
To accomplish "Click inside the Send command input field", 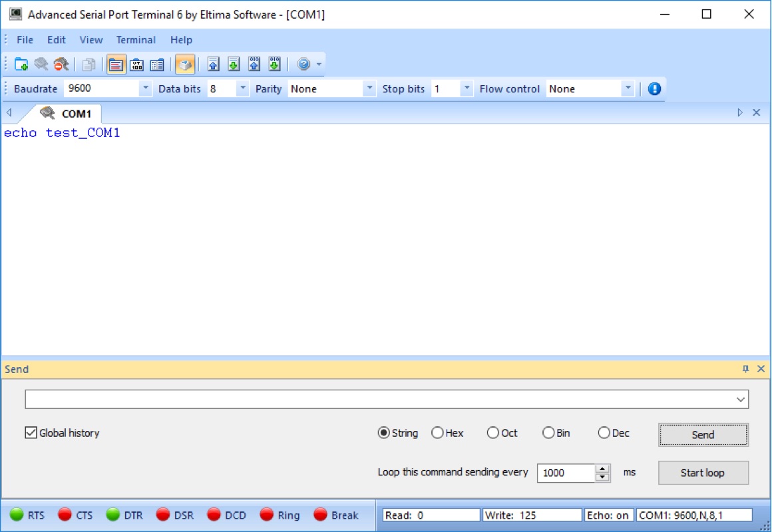I will tap(379, 399).
